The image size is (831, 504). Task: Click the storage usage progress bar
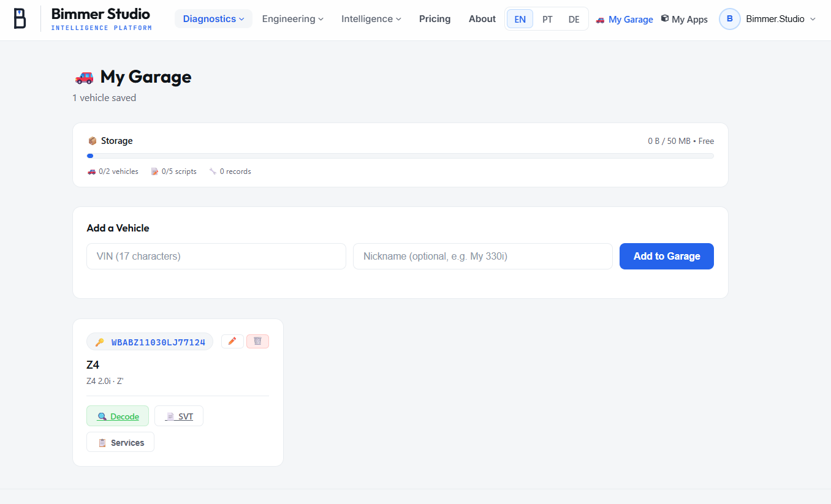(400, 156)
